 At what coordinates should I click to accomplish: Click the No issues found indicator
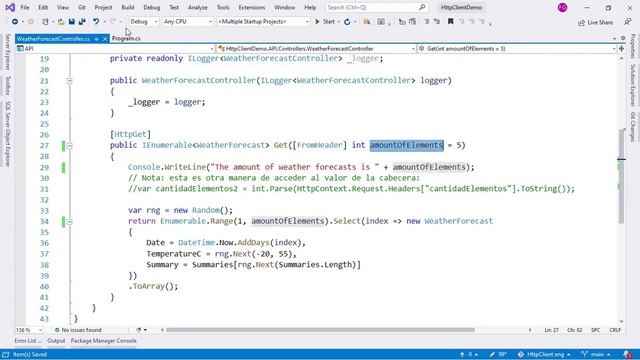(x=78, y=330)
